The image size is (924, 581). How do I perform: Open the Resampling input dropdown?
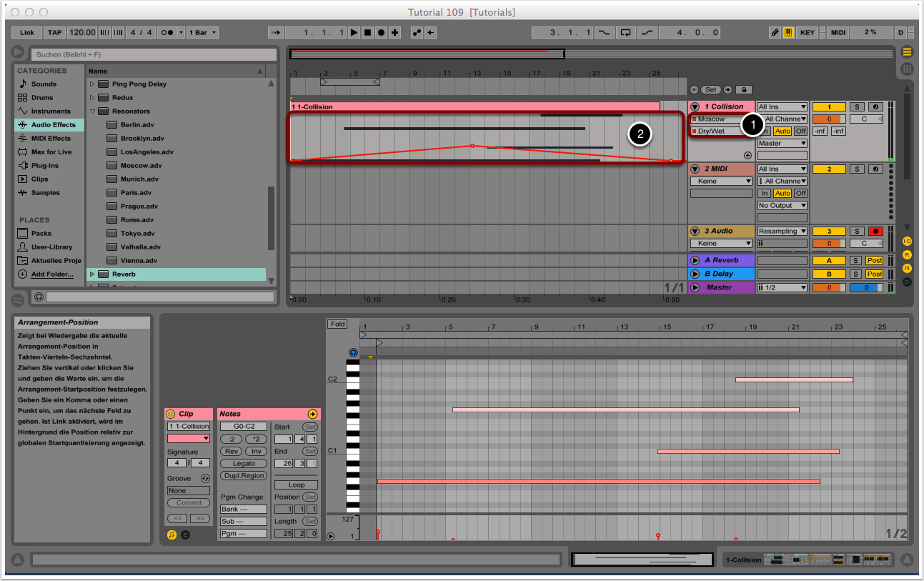(783, 232)
